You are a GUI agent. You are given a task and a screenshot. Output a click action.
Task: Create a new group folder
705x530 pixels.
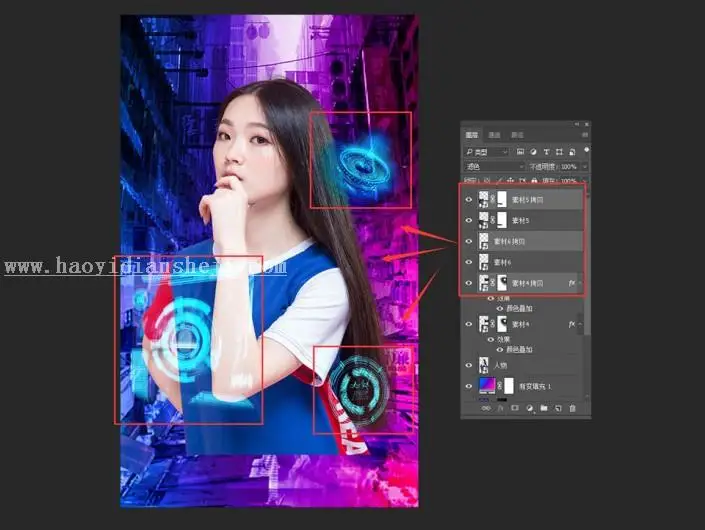click(544, 408)
